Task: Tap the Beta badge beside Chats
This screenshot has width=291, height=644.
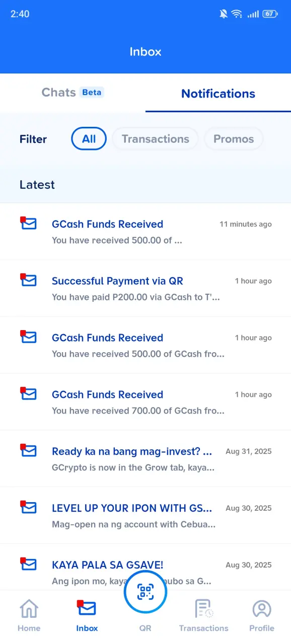Action: [x=92, y=93]
